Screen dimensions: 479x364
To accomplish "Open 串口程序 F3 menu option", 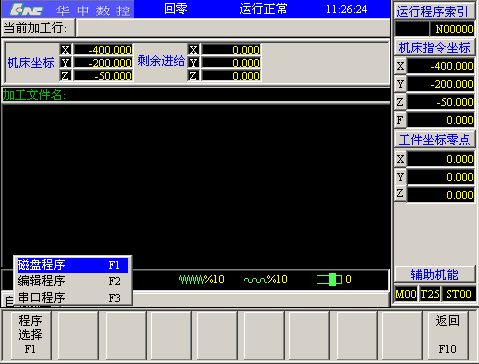I will (x=72, y=297).
